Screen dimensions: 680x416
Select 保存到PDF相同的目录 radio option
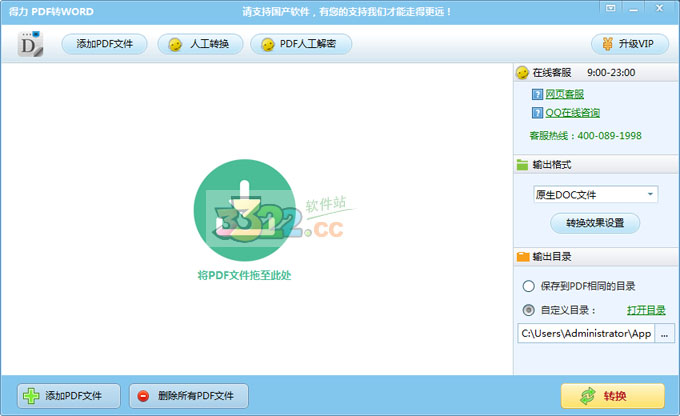[x=528, y=286]
